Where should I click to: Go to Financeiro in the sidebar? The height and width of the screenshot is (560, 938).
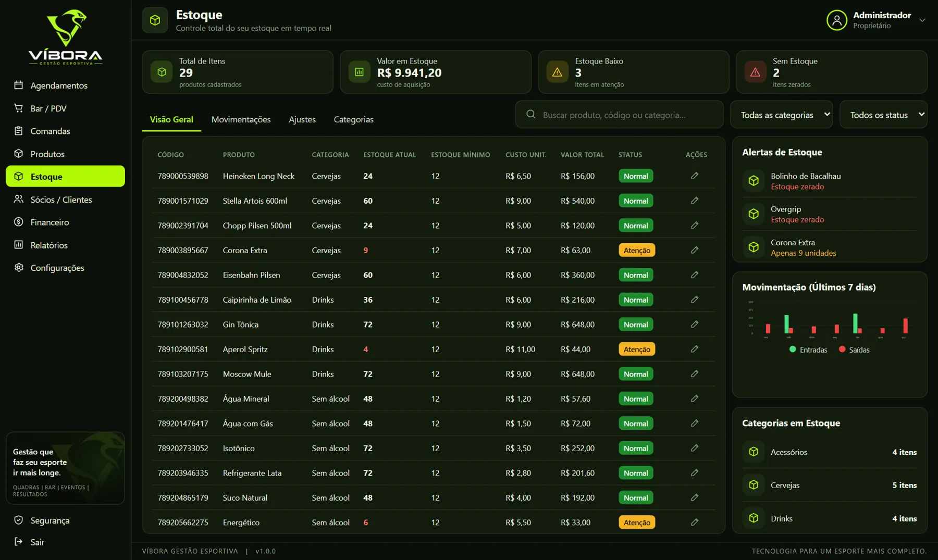[x=65, y=222]
